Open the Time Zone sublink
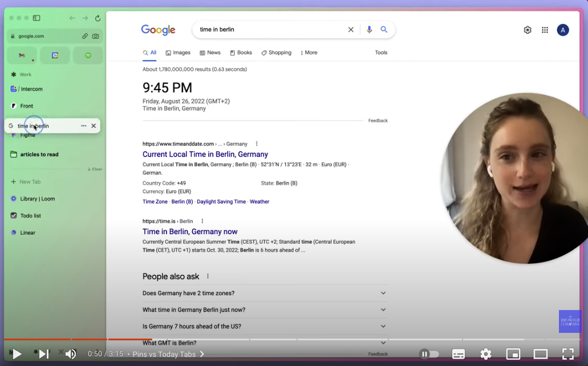Image resolution: width=588 pixels, height=366 pixels. (155, 202)
